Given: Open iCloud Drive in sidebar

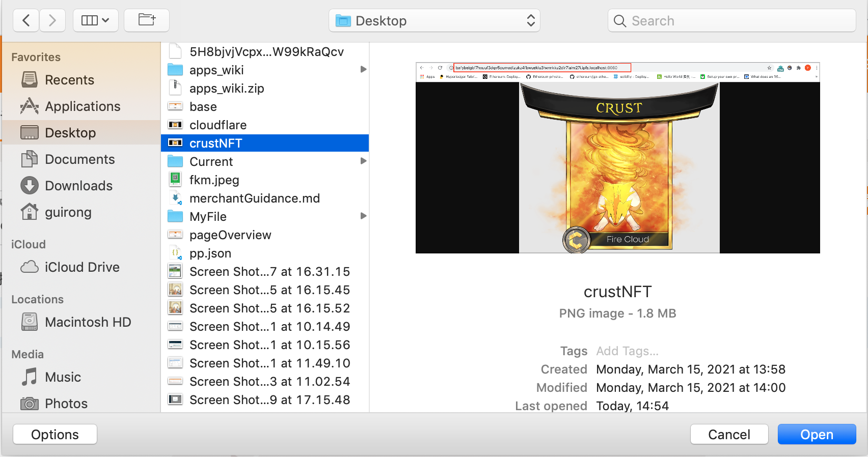Looking at the screenshot, I should 82,267.
